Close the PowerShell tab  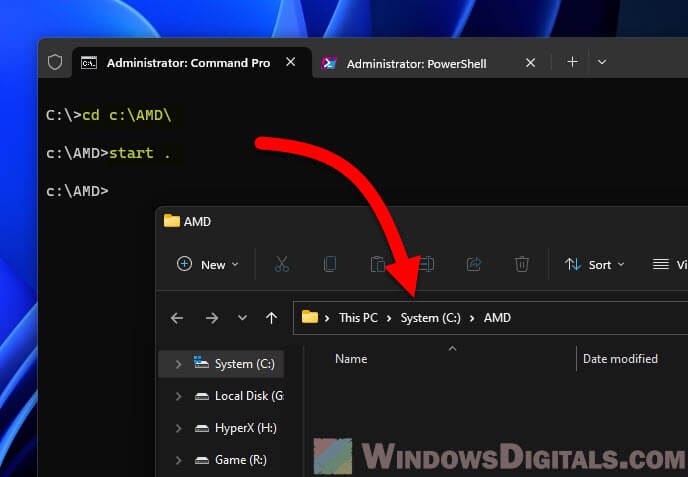point(530,63)
